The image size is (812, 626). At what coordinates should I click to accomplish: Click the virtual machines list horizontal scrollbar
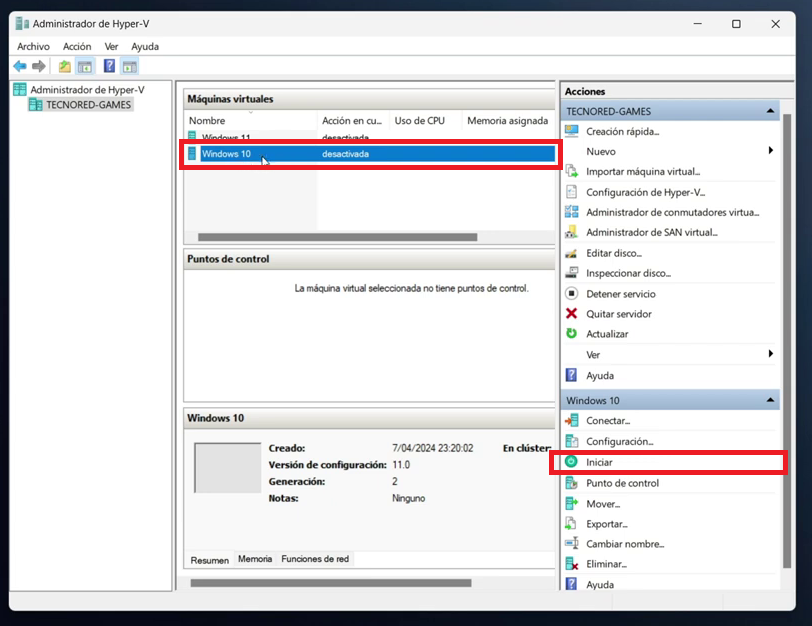pos(338,237)
